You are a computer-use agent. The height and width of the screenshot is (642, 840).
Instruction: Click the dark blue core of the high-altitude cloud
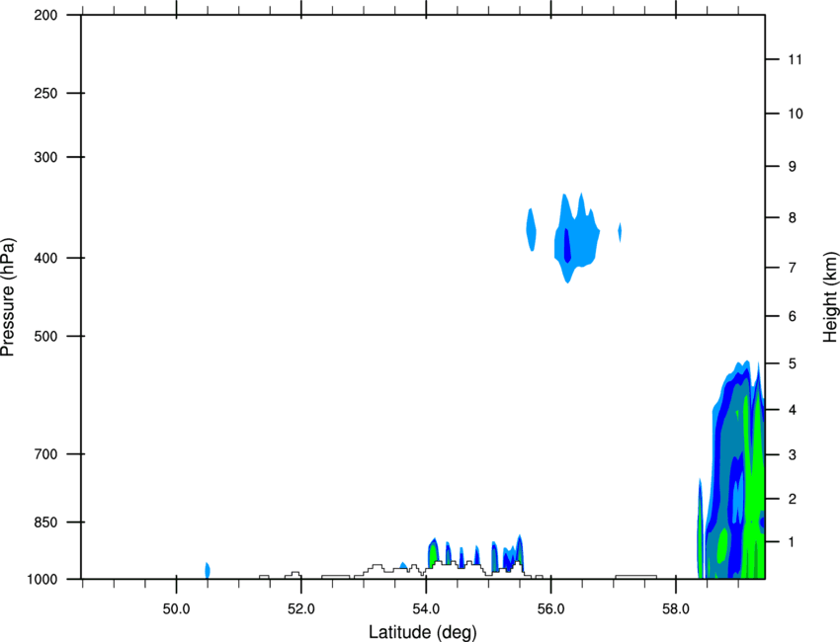[567, 245]
